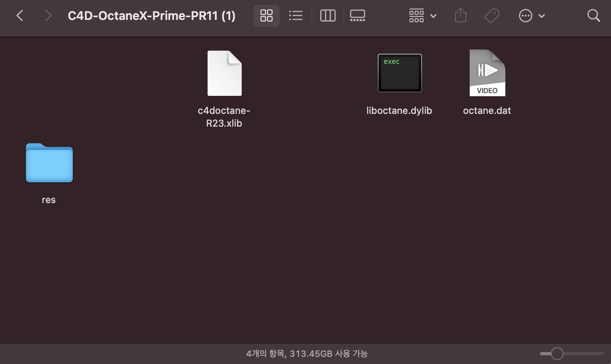
Task: Select the c4doctane-R23.xlib file icon
Action: pos(224,73)
